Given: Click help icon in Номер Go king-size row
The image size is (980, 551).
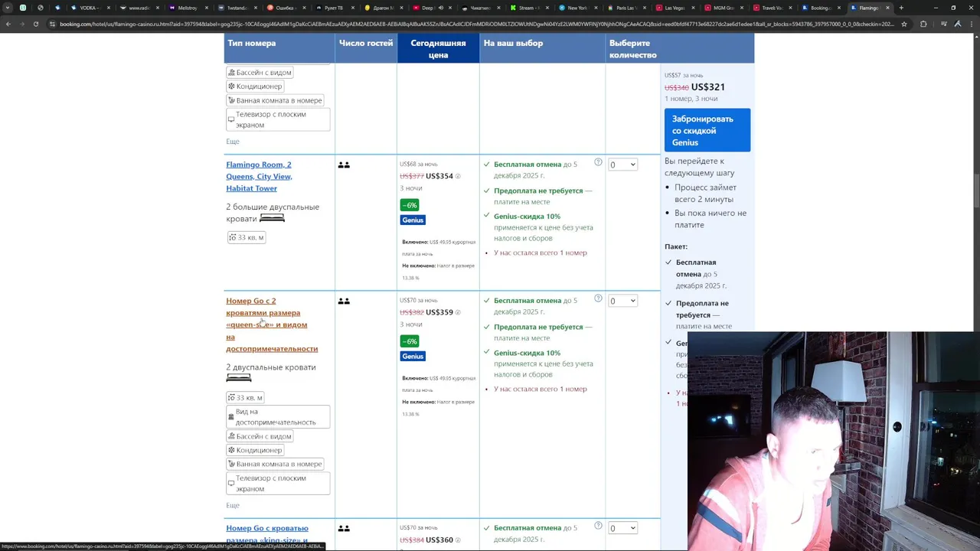Looking at the screenshot, I should click(x=598, y=526).
